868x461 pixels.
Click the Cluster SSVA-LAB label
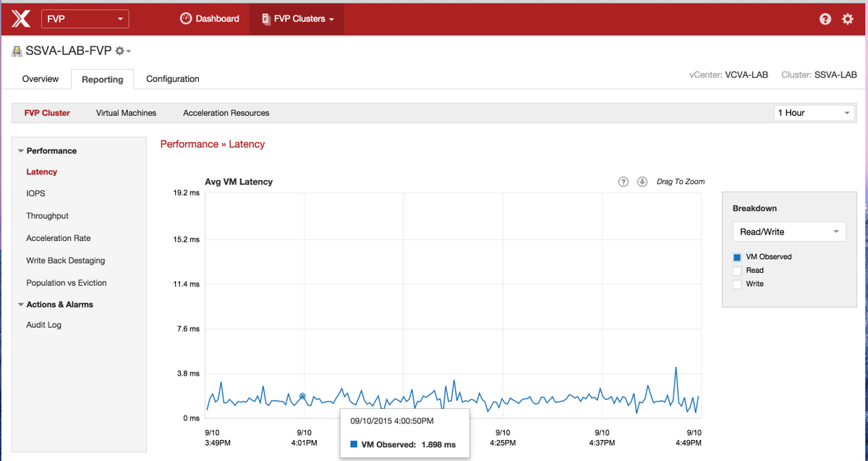819,75
